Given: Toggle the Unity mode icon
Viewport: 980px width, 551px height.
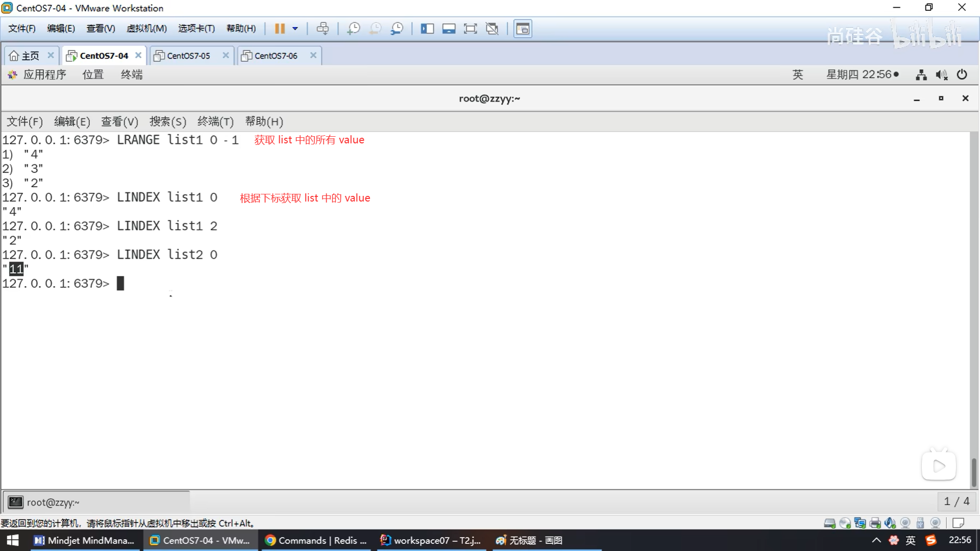Looking at the screenshot, I should pyautogui.click(x=492, y=29).
